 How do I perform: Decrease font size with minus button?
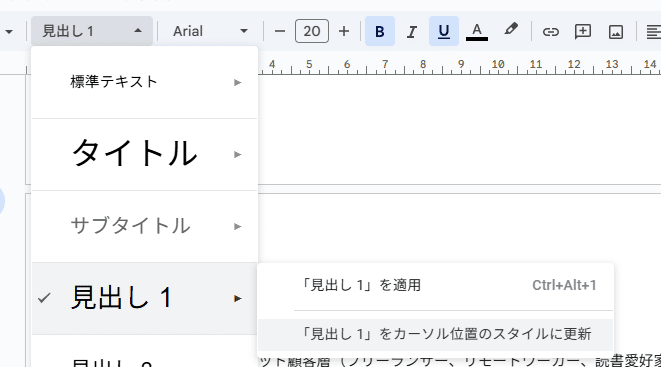pos(279,31)
